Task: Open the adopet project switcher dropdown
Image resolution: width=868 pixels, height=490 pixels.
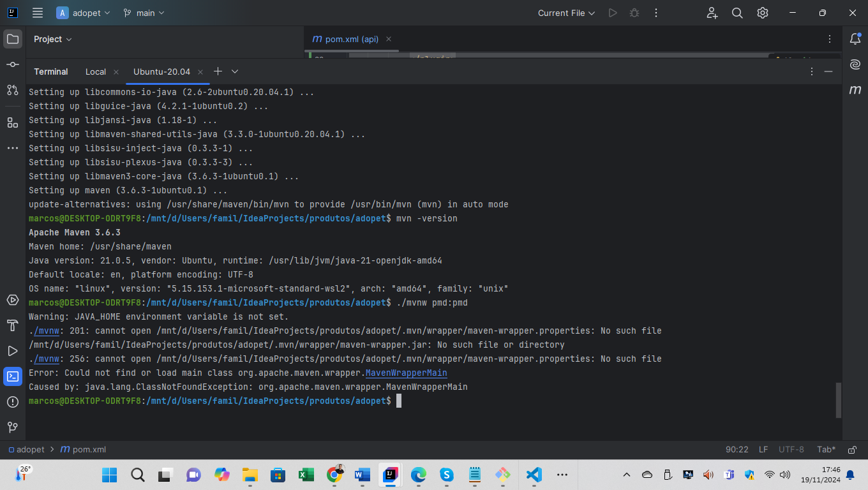Action: pos(83,13)
